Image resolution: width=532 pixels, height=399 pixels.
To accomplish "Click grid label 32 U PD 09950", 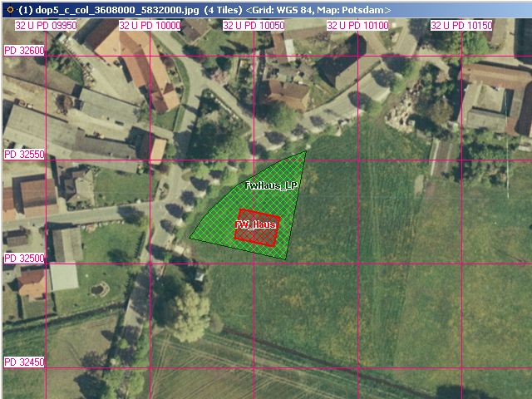I will click(x=46, y=26).
